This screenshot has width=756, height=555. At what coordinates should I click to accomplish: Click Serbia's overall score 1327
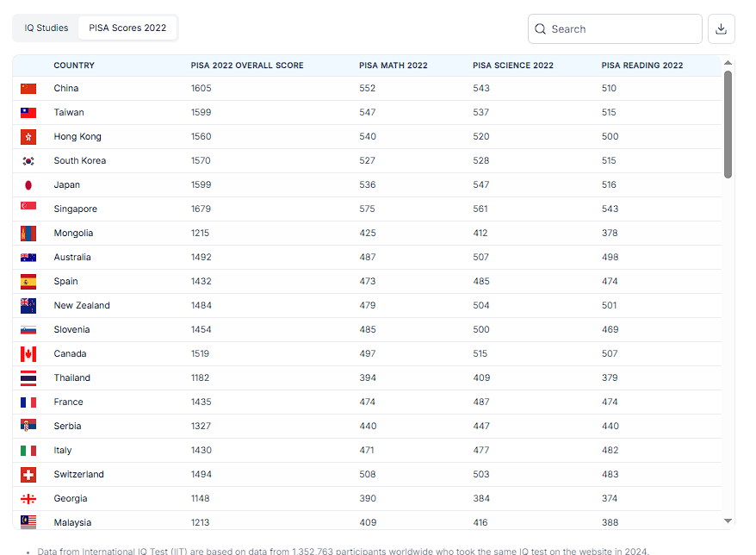pyautogui.click(x=201, y=426)
